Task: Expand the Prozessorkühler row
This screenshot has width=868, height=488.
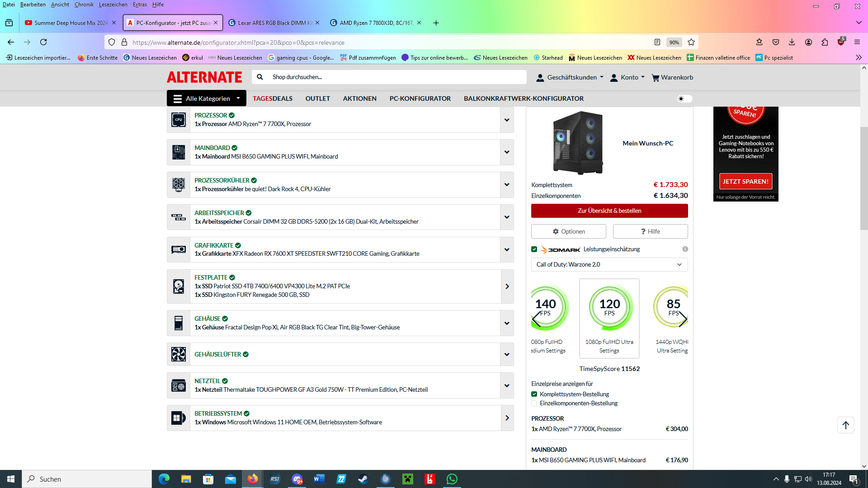Action: point(507,185)
